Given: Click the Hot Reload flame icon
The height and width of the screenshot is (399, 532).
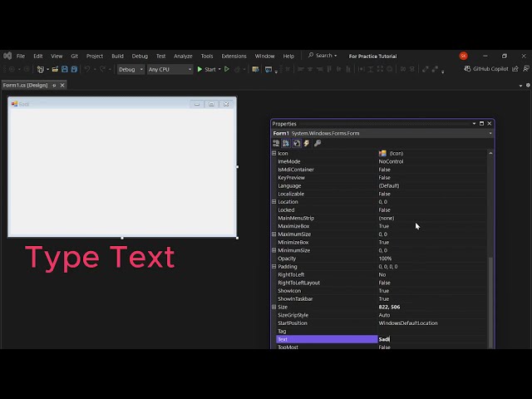Looking at the screenshot, I should pyautogui.click(x=237, y=69).
